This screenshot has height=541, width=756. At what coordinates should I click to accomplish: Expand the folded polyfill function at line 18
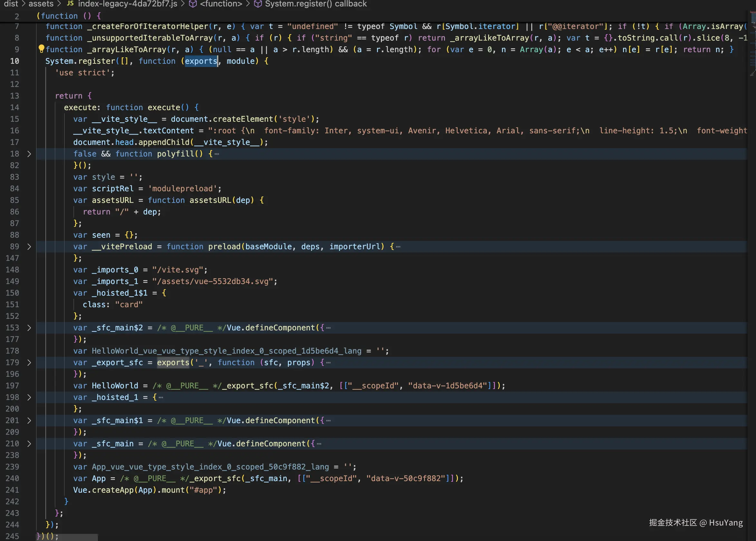(29, 154)
